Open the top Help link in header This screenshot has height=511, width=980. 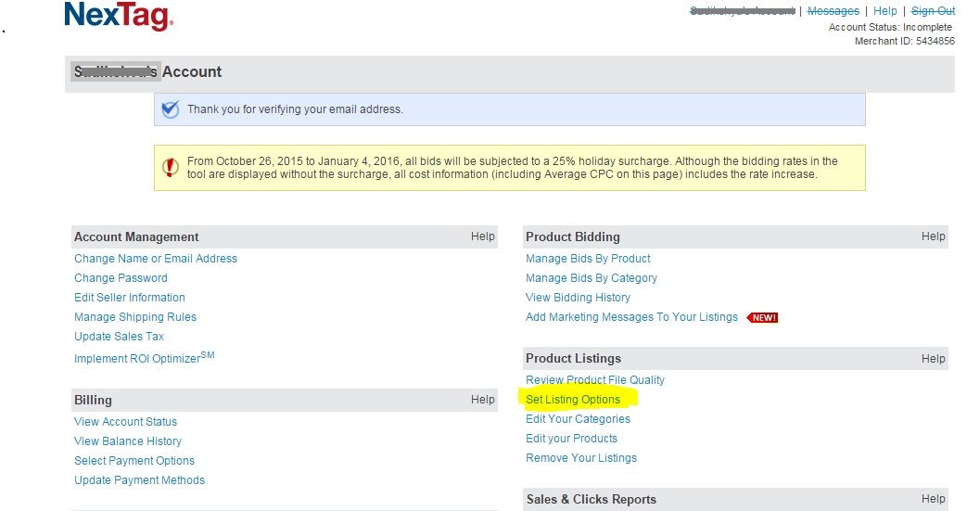[x=885, y=10]
